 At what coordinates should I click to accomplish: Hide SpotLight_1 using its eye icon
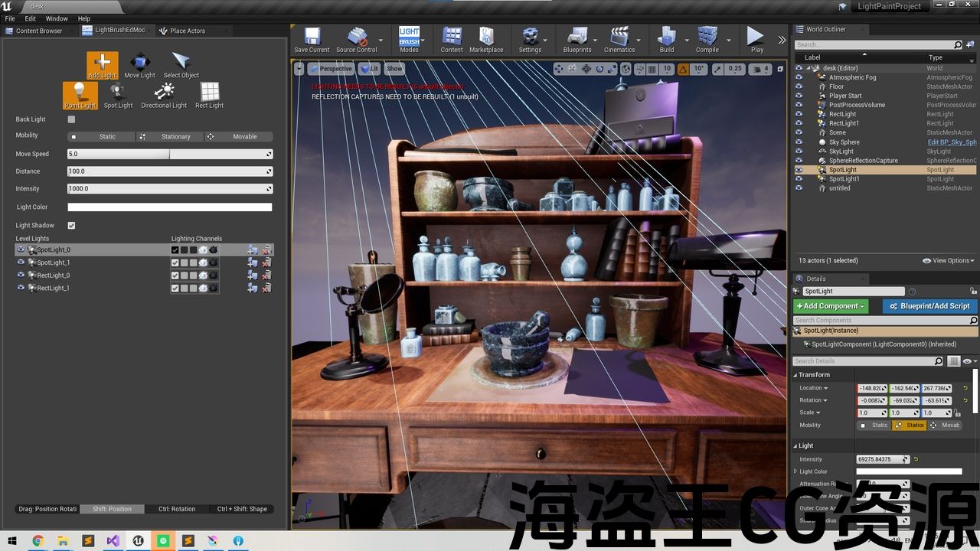coord(21,262)
